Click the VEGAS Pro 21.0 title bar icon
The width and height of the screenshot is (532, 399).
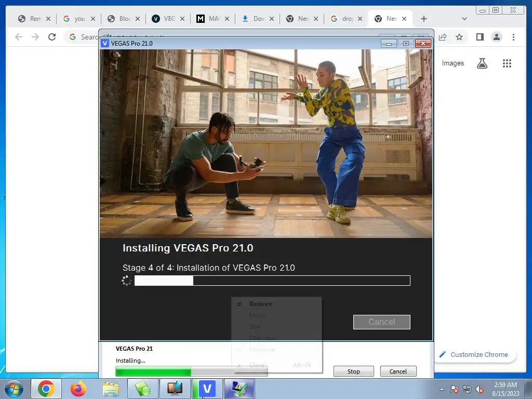[x=105, y=44]
